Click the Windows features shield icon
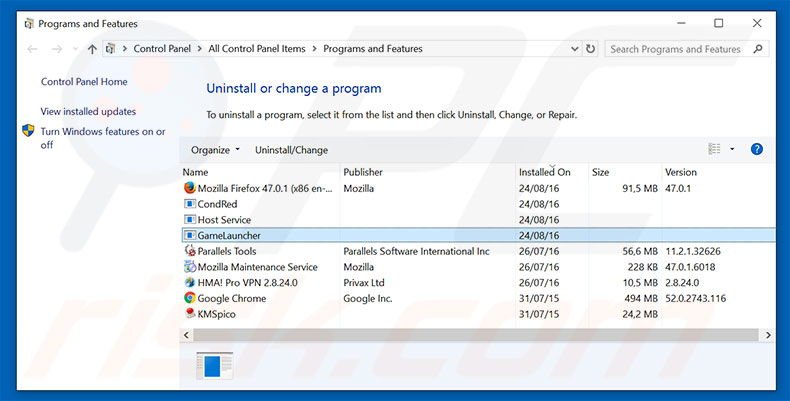Viewport: 790px width, 401px height. pyautogui.click(x=28, y=131)
